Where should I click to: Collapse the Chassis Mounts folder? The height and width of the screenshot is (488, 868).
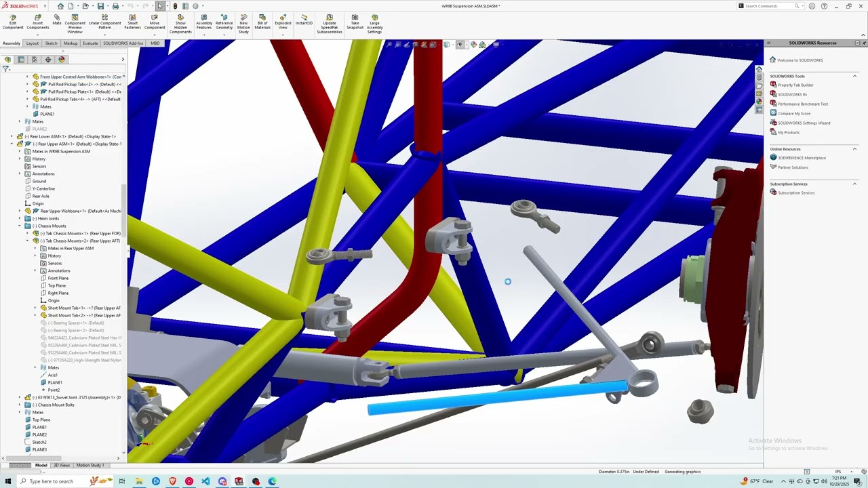tap(20, 226)
